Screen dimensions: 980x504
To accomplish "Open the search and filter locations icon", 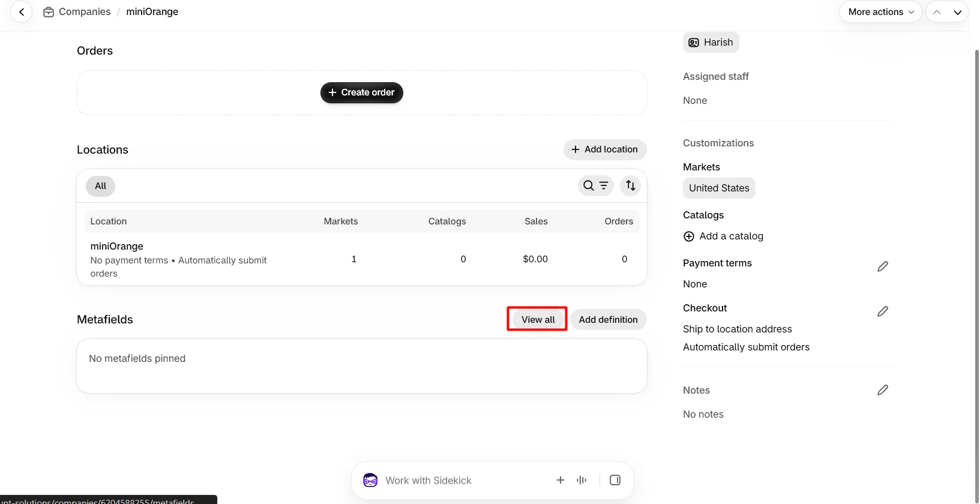I will [596, 186].
